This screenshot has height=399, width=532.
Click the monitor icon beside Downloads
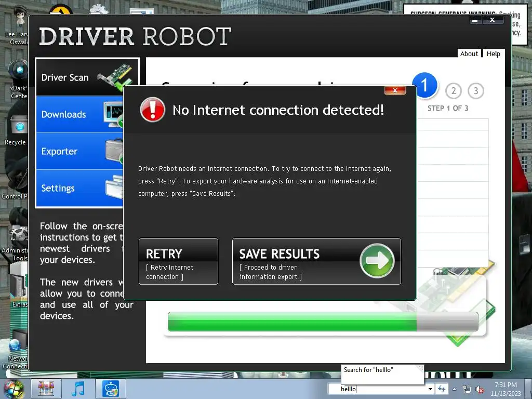pyautogui.click(x=113, y=115)
